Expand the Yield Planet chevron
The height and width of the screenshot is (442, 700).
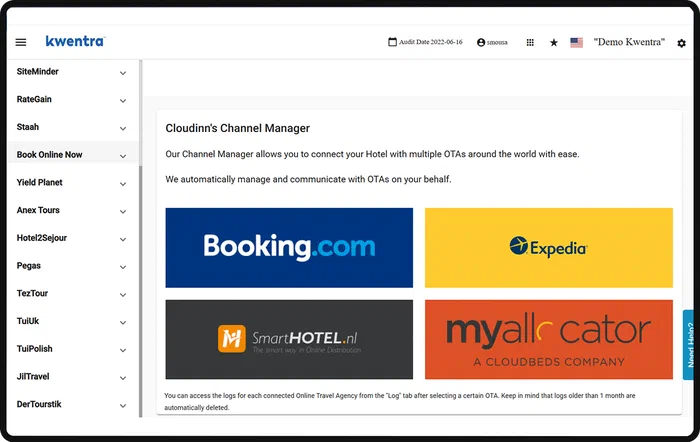point(123,183)
